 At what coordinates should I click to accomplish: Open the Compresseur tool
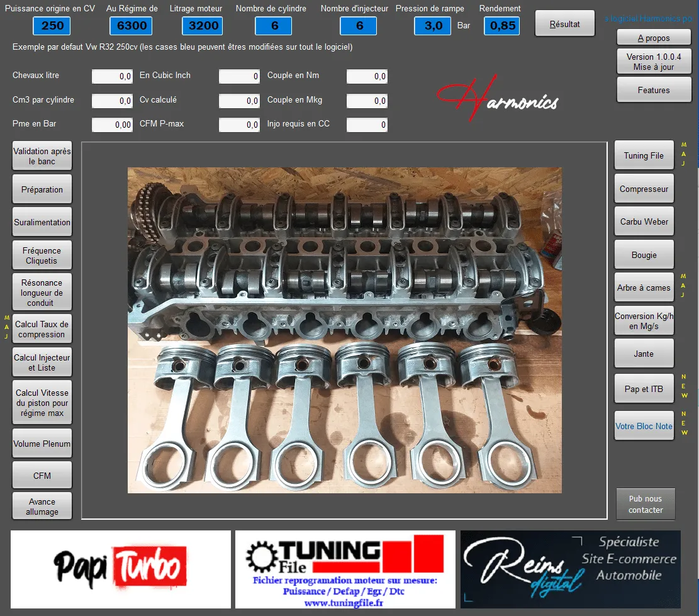pyautogui.click(x=644, y=188)
